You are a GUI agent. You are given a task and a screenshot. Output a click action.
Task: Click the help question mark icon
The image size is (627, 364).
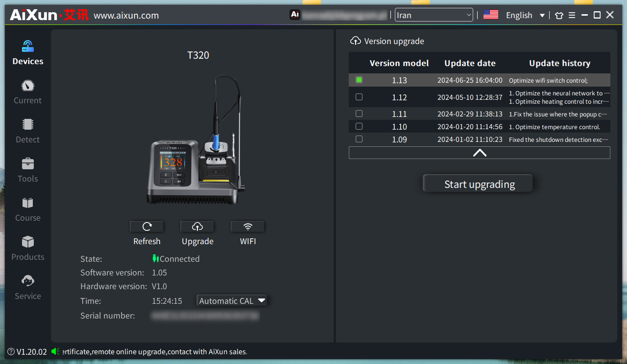point(11,352)
